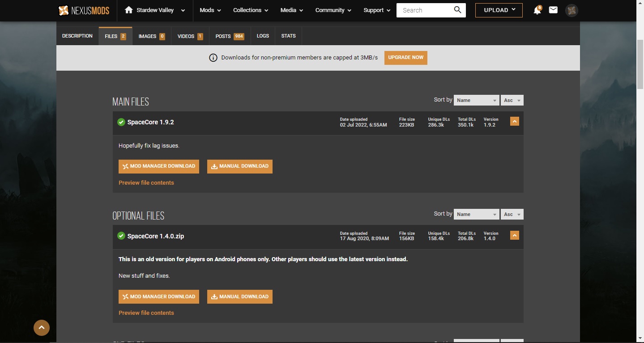The width and height of the screenshot is (644, 343).
Task: Select the Files tab
Action: 115,36
